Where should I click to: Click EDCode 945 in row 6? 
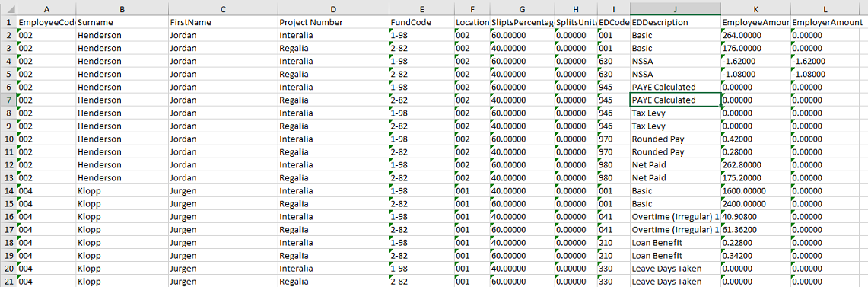point(614,87)
